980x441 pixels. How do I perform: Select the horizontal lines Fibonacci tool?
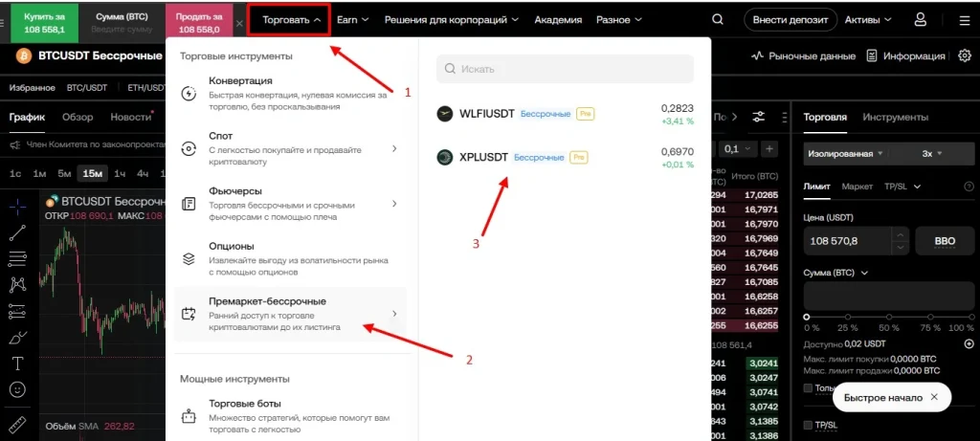coord(17,258)
